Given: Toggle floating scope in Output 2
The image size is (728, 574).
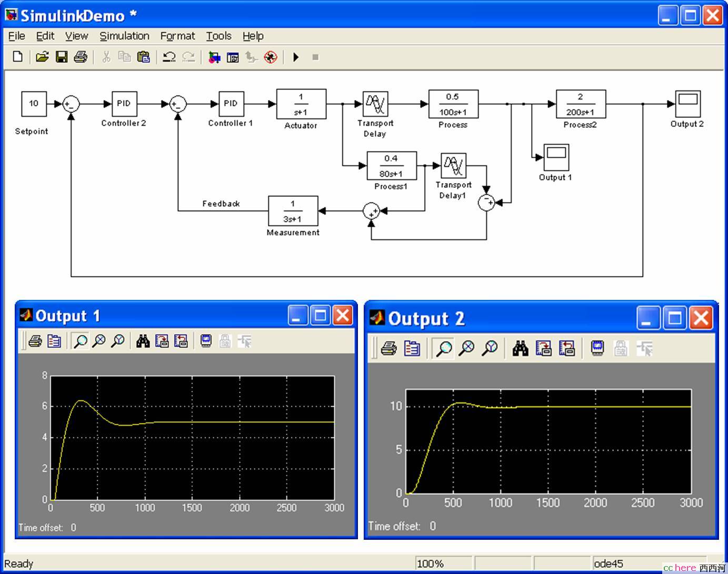Looking at the screenshot, I should click(597, 348).
